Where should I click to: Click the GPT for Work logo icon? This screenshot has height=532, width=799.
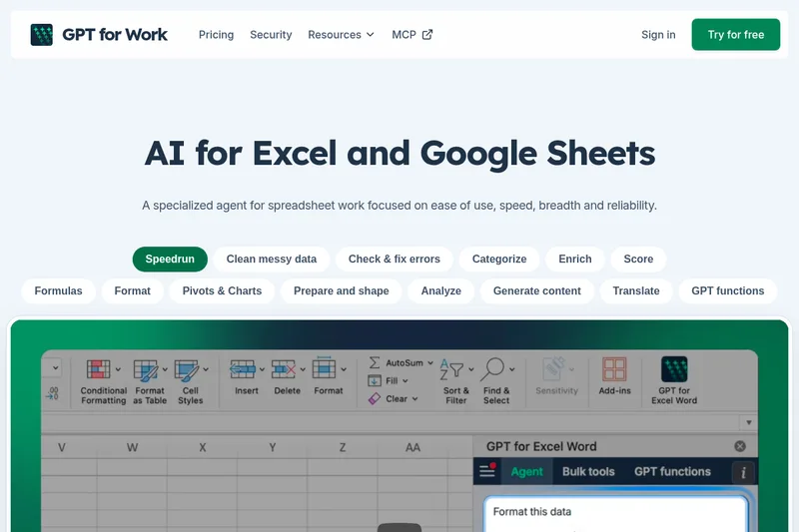pos(41,35)
